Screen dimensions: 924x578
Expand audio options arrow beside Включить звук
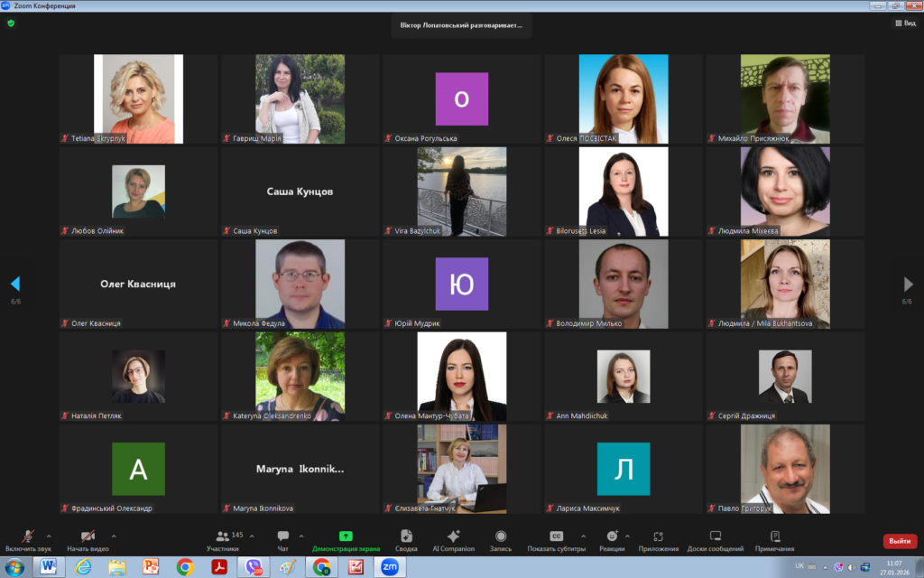pyautogui.click(x=49, y=536)
